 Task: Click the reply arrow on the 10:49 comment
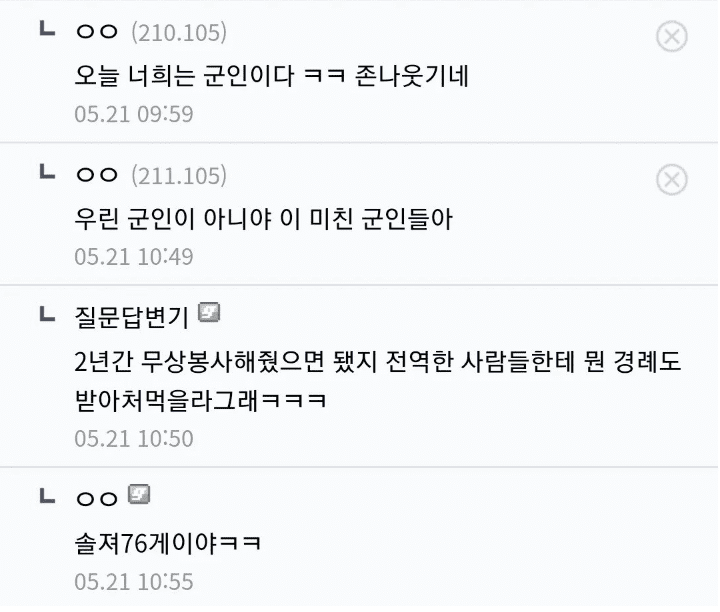[47, 172]
